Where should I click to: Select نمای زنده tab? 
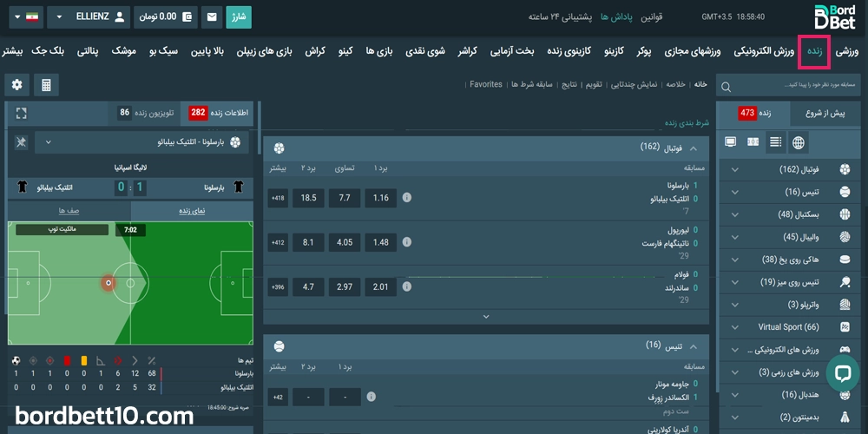point(192,211)
